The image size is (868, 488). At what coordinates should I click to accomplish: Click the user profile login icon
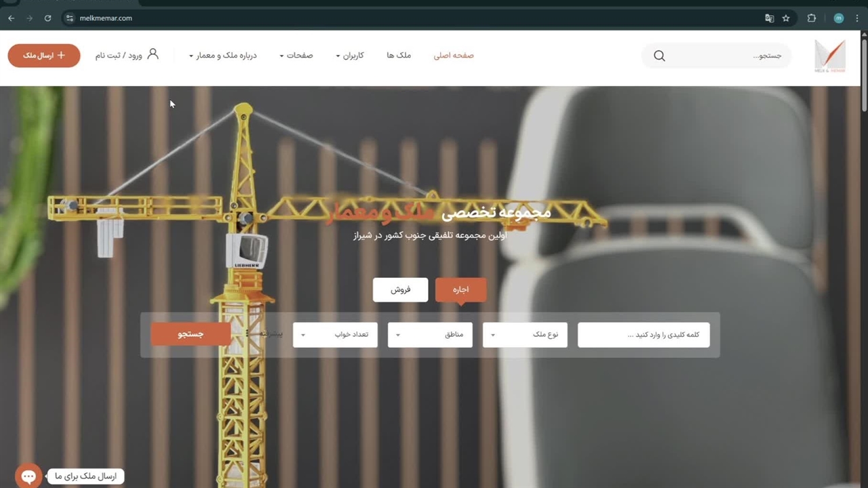(153, 54)
